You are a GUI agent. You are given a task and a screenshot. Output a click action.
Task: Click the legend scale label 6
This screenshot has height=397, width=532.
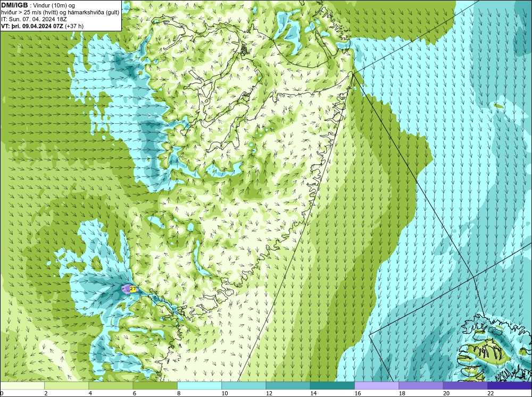click(135, 393)
